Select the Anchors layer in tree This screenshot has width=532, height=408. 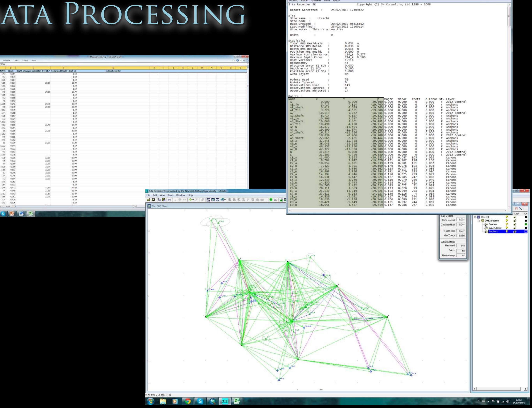[493, 232]
